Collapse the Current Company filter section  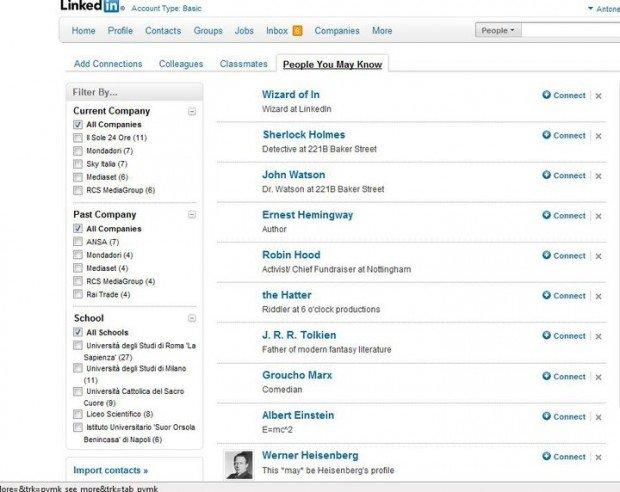point(192,112)
